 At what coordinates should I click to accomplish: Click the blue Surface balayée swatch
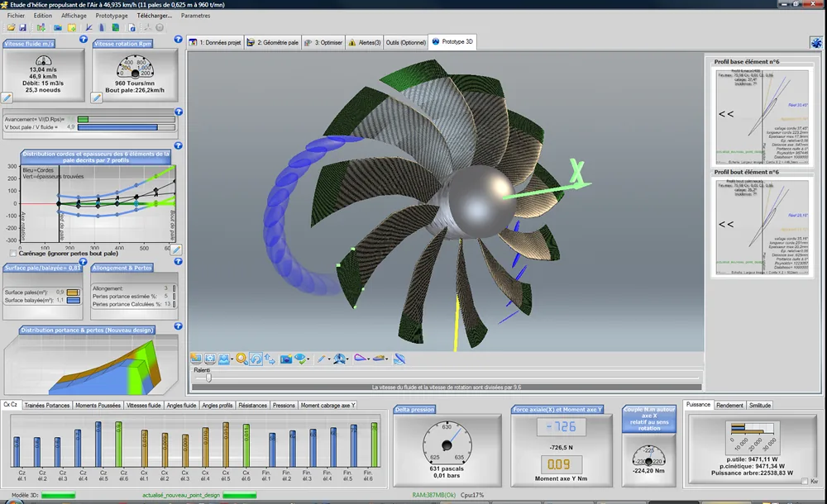point(74,300)
